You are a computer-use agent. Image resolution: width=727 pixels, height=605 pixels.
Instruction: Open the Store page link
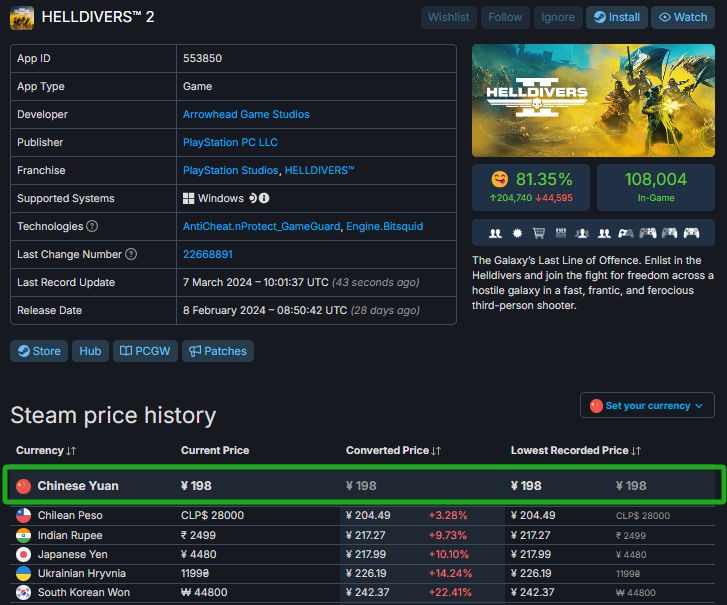(x=38, y=351)
